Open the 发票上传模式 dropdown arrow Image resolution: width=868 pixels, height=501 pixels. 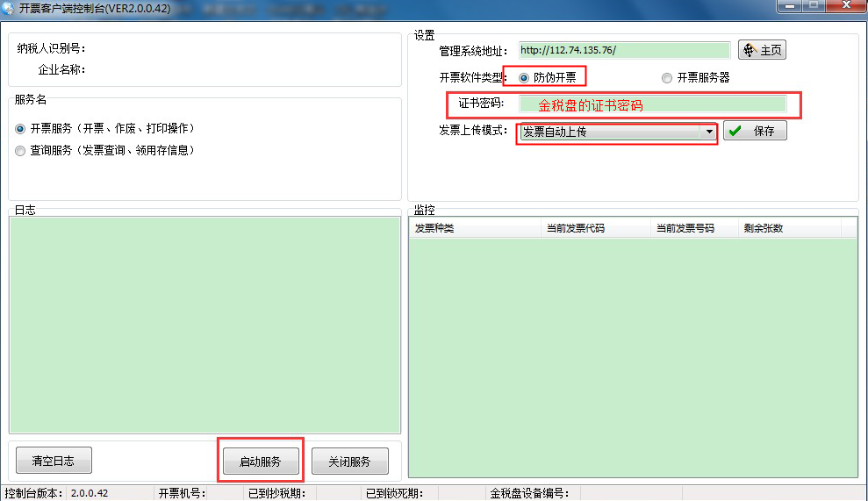tap(709, 132)
